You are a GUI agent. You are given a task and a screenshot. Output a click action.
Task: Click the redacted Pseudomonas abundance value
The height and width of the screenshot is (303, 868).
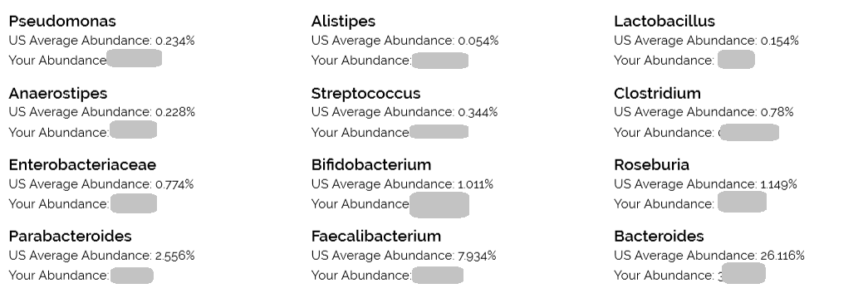(134, 58)
